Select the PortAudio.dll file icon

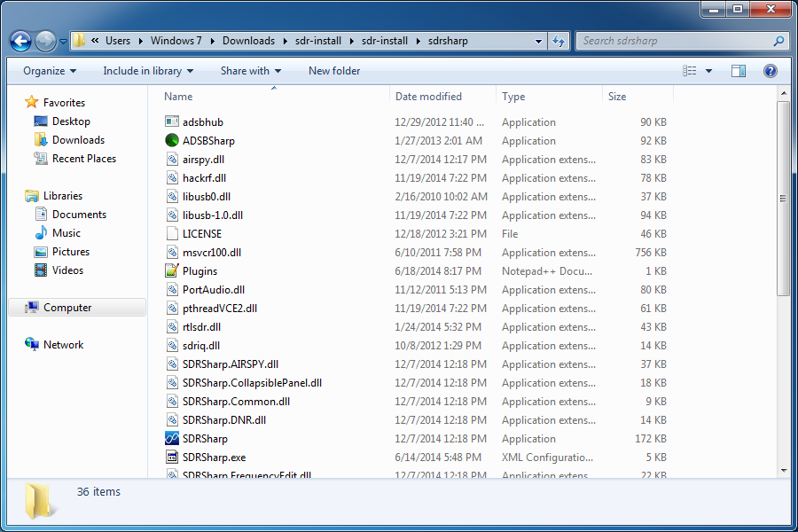172,289
